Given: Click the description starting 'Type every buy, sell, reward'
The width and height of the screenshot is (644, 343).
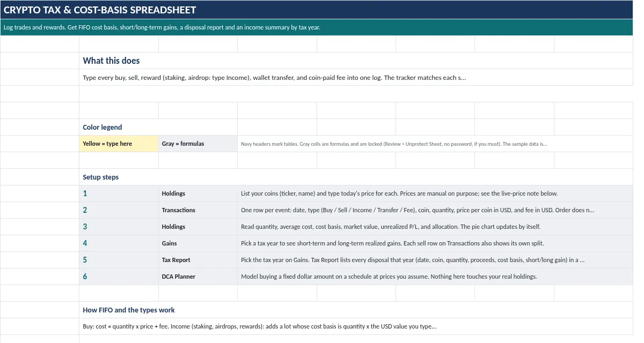Looking at the screenshot, I should click(356, 77).
